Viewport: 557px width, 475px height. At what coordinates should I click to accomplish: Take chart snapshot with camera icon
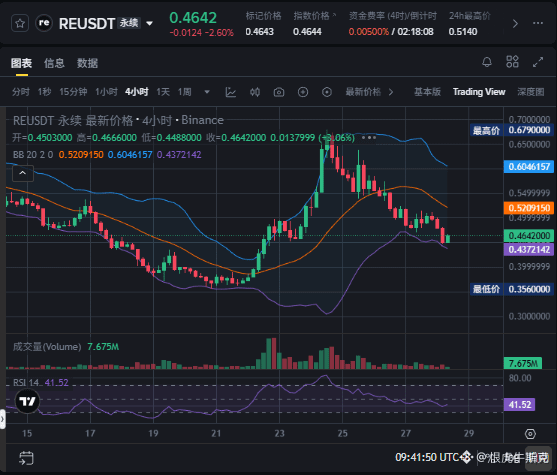click(279, 92)
